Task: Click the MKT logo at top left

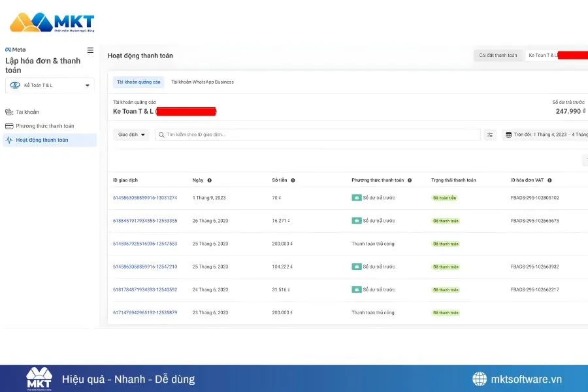Action: pos(52,23)
